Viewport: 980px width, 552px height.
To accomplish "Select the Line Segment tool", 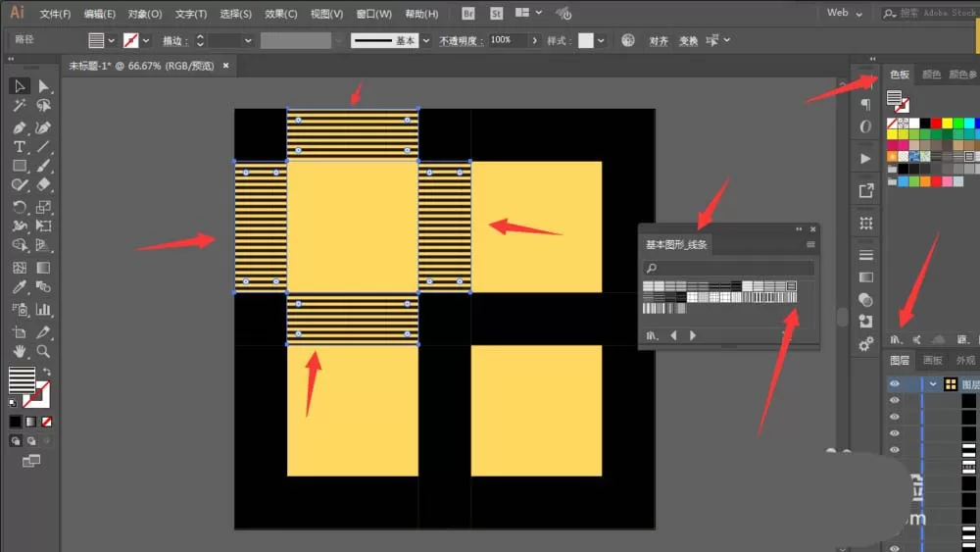I will pyautogui.click(x=43, y=147).
